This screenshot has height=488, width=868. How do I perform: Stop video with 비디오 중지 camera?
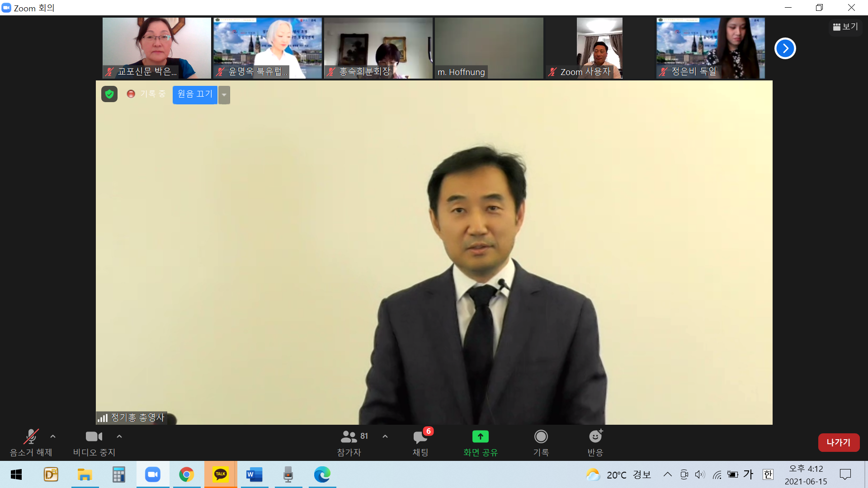[x=94, y=436]
